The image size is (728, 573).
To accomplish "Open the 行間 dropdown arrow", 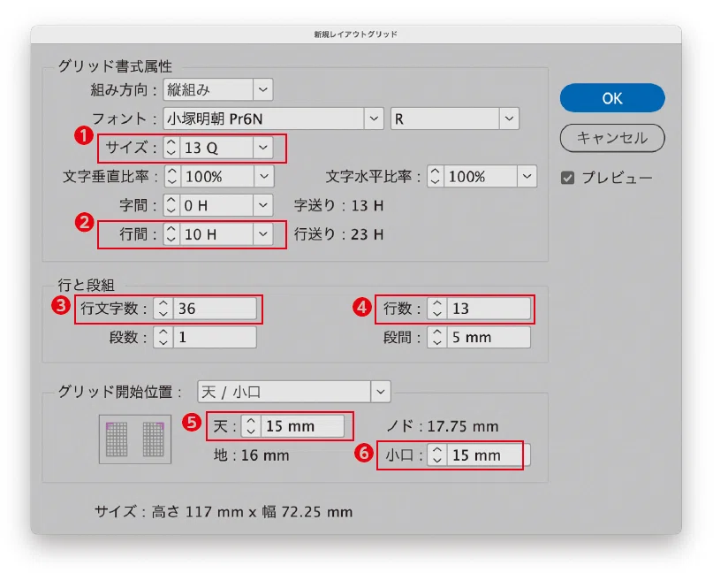I will 262,234.
